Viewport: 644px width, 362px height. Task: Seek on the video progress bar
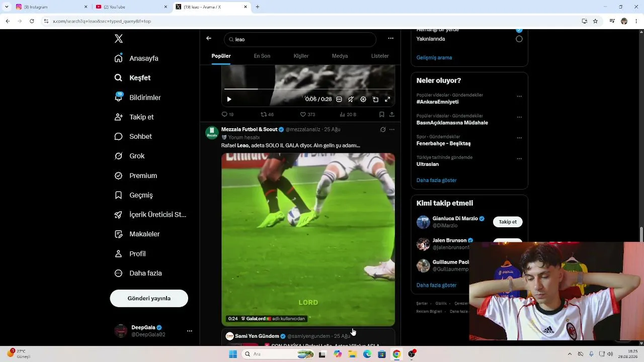308,89
